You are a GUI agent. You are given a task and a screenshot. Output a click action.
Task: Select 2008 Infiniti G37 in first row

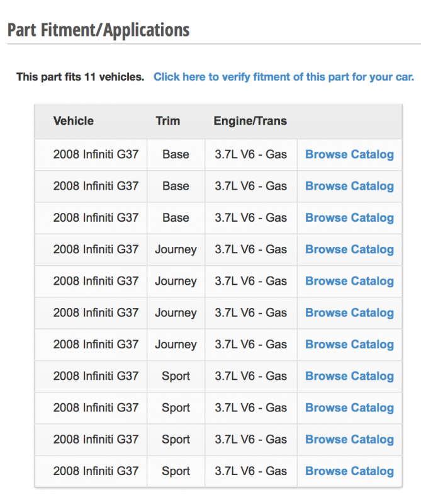(x=96, y=154)
